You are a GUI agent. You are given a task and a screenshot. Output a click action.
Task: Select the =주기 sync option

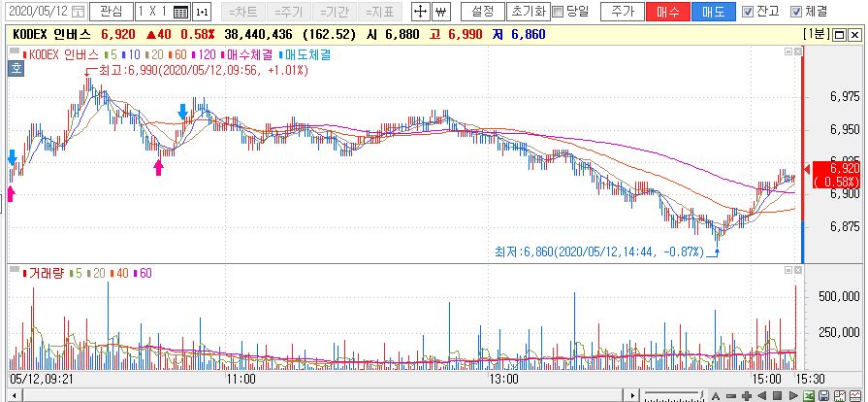tap(288, 11)
